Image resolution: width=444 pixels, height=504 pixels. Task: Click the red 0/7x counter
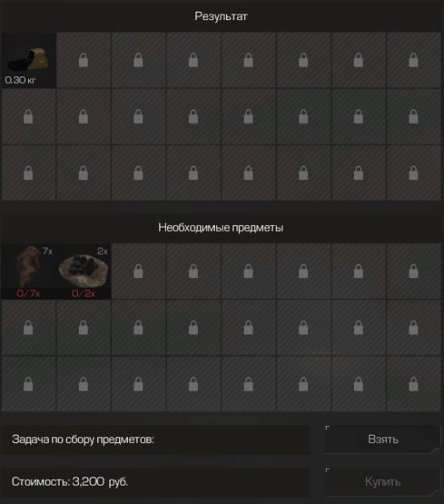28,293
